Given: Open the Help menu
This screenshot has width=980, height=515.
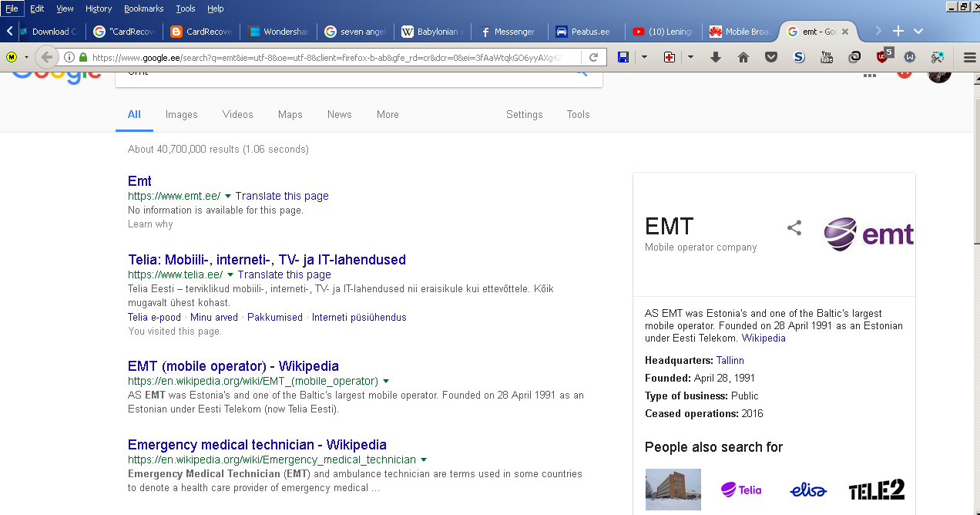Looking at the screenshot, I should [216, 8].
